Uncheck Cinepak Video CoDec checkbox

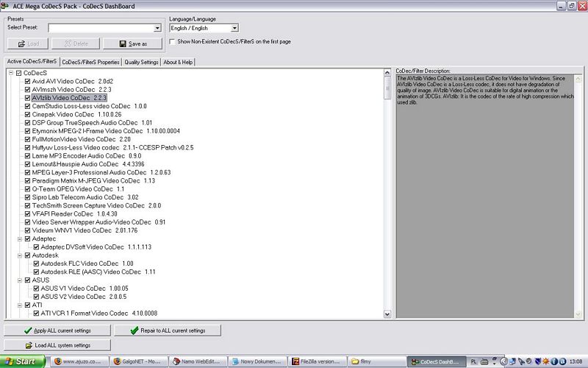coord(27,114)
